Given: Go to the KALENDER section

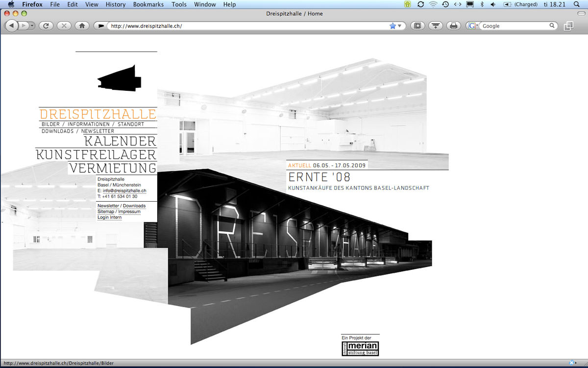Looking at the screenshot, I should coord(120,141).
